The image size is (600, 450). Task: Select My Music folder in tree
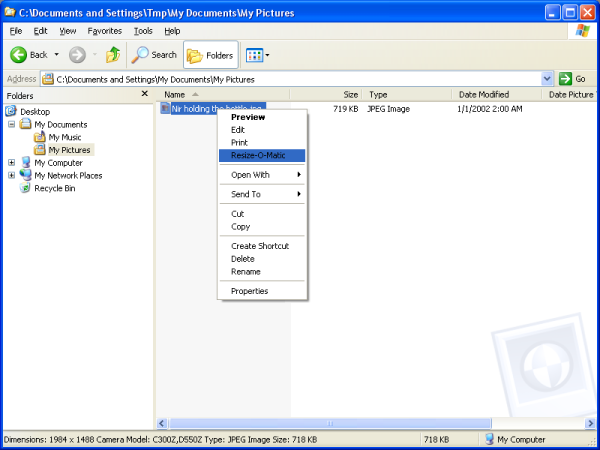65,138
